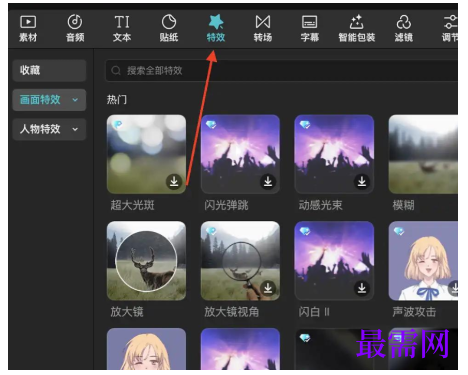The width and height of the screenshot is (468, 375).
Task: Click the 声波攻击 effect name
Action: click(x=414, y=312)
